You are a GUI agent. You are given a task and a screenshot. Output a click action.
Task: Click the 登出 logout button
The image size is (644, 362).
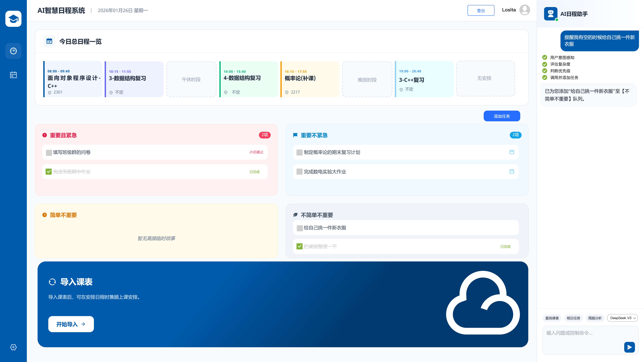coord(481,10)
